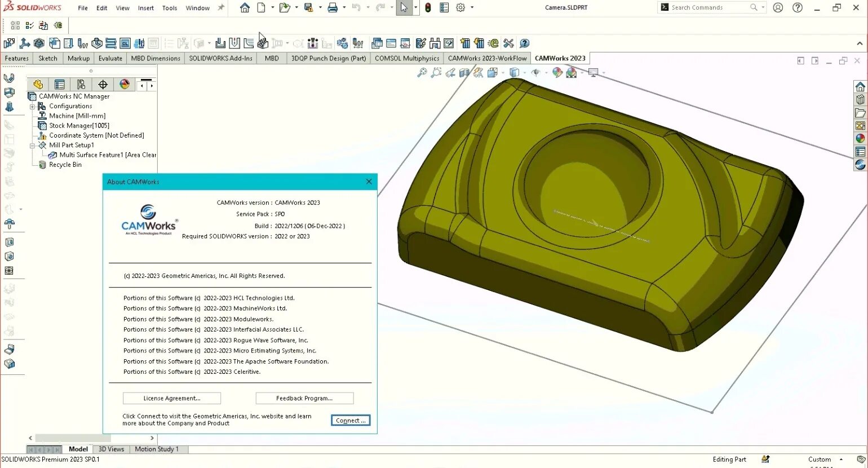Open the File menu

[83, 8]
